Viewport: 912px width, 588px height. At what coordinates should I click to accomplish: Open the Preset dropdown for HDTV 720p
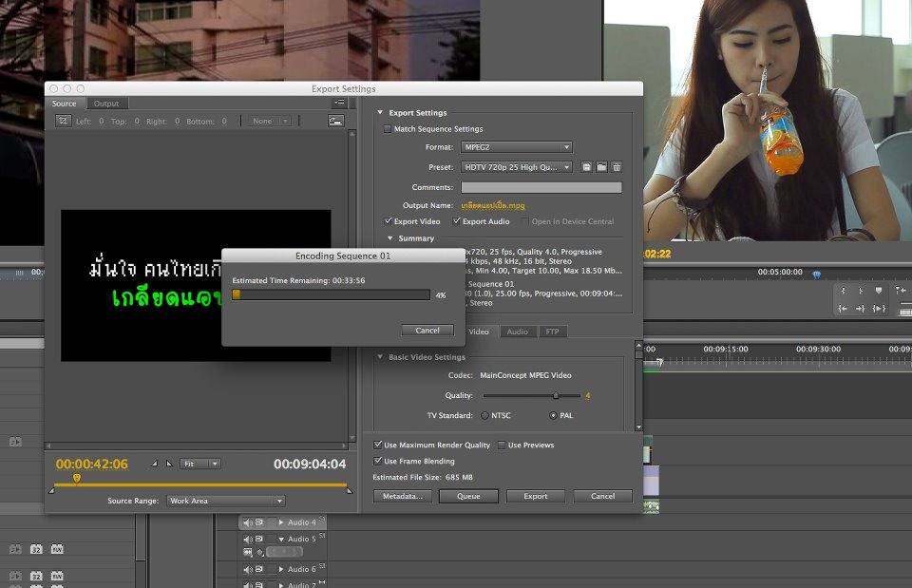516,167
